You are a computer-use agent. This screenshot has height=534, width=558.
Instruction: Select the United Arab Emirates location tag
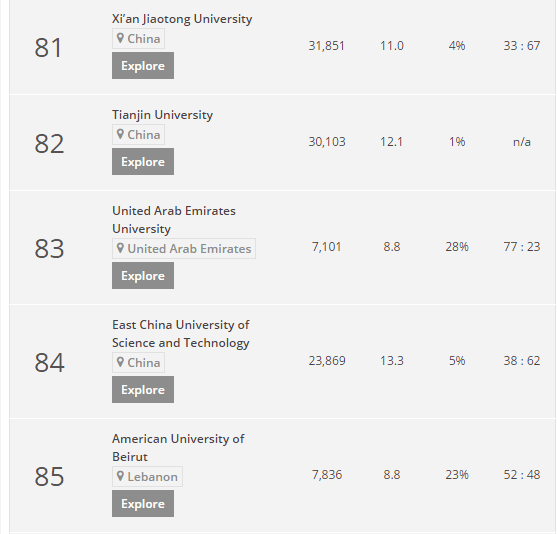[184, 248]
